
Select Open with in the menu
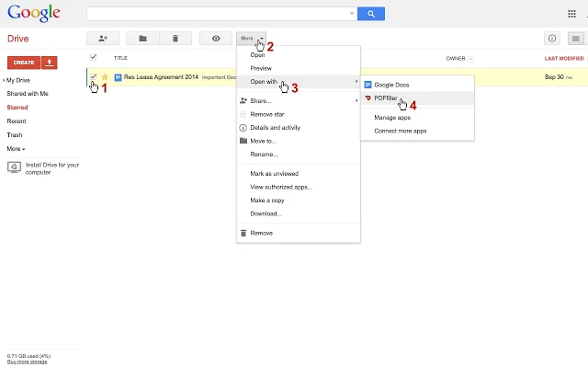(299, 82)
